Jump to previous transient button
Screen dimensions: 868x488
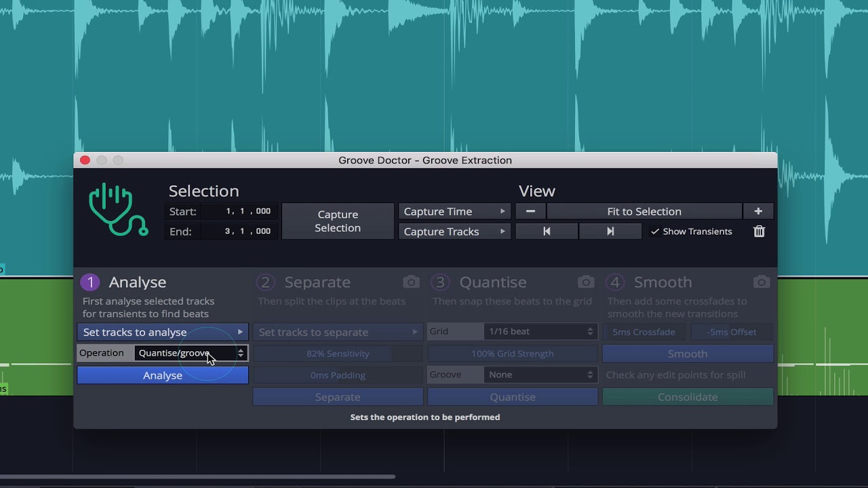pyautogui.click(x=547, y=231)
